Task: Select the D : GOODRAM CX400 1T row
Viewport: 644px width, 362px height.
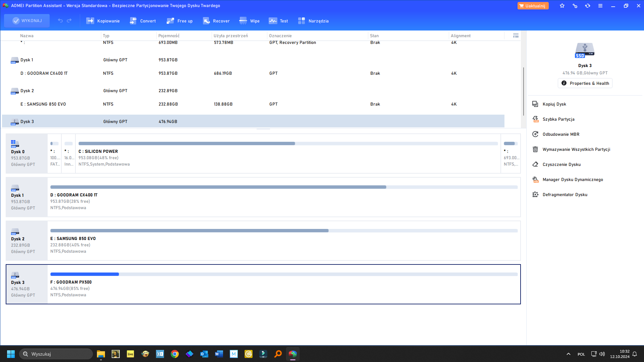Action: tap(253, 73)
